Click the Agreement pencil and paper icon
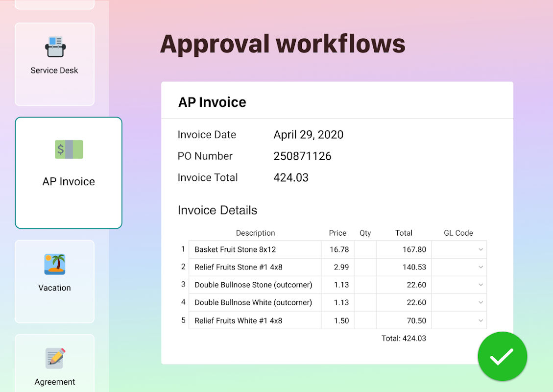Screen dimensions: 553x392 55,358
